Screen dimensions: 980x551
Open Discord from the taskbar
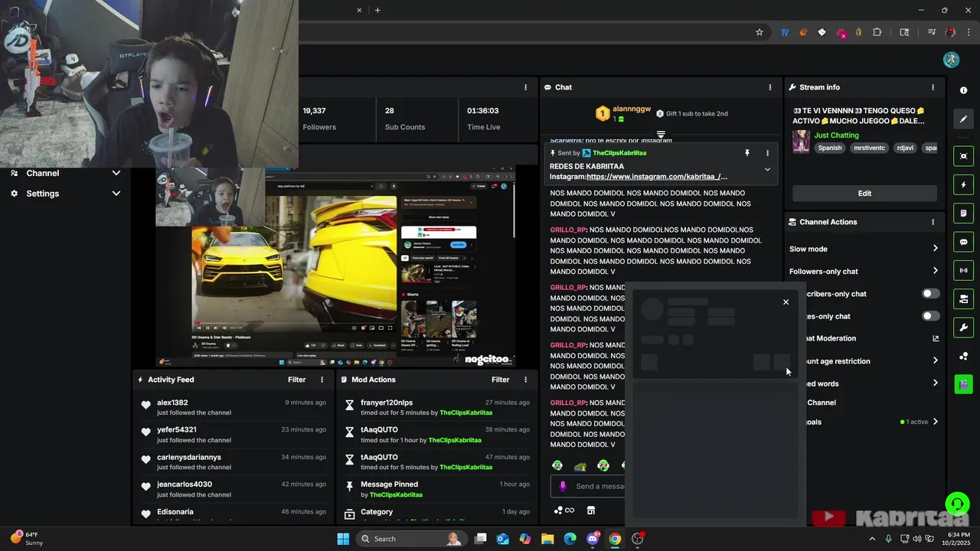click(593, 539)
